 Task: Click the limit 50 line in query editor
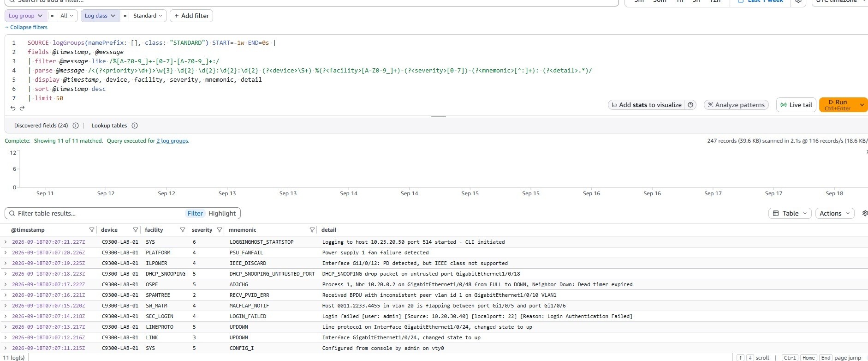[x=45, y=98]
